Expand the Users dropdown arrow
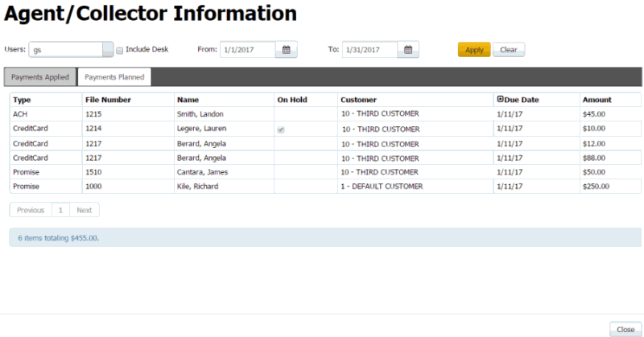 [108, 50]
